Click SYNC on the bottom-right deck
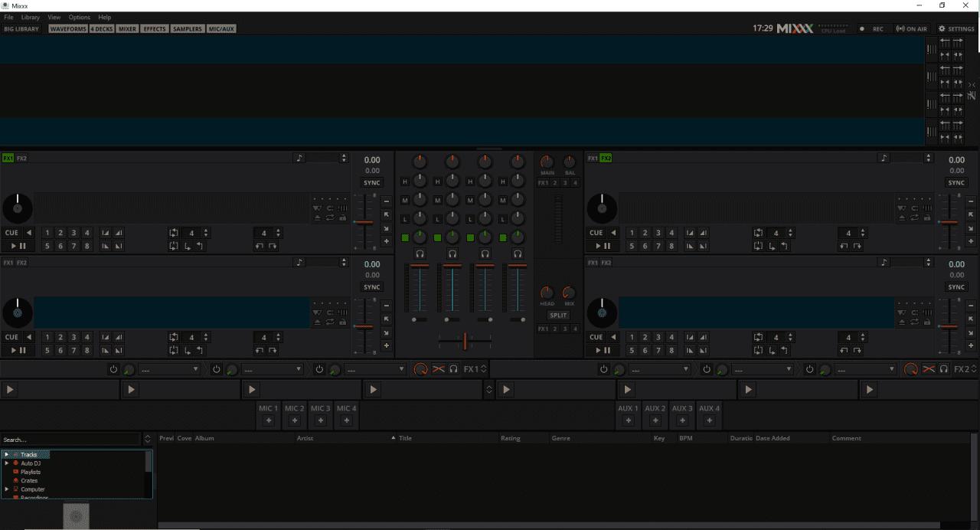Screen dimensions: 980x530 (956, 287)
